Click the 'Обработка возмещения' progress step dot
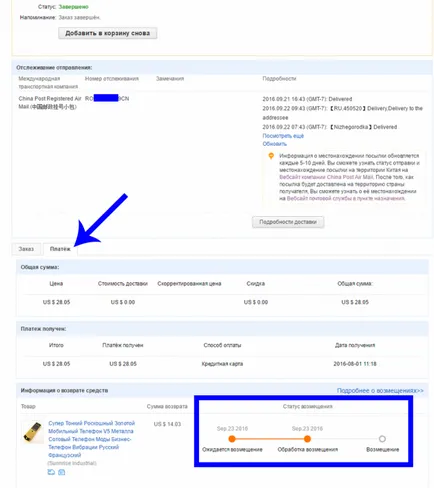 [307, 439]
